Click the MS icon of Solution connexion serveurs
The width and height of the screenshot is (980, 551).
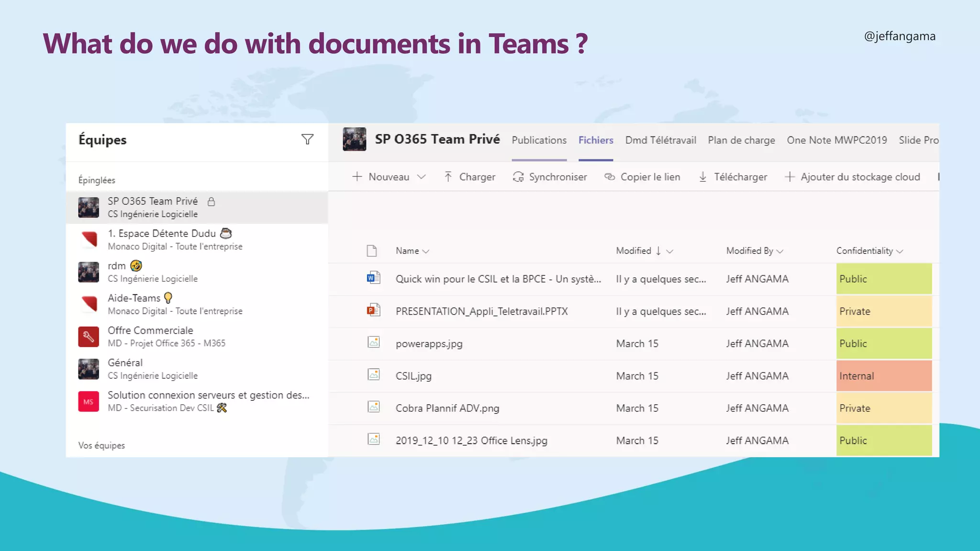pos(89,401)
